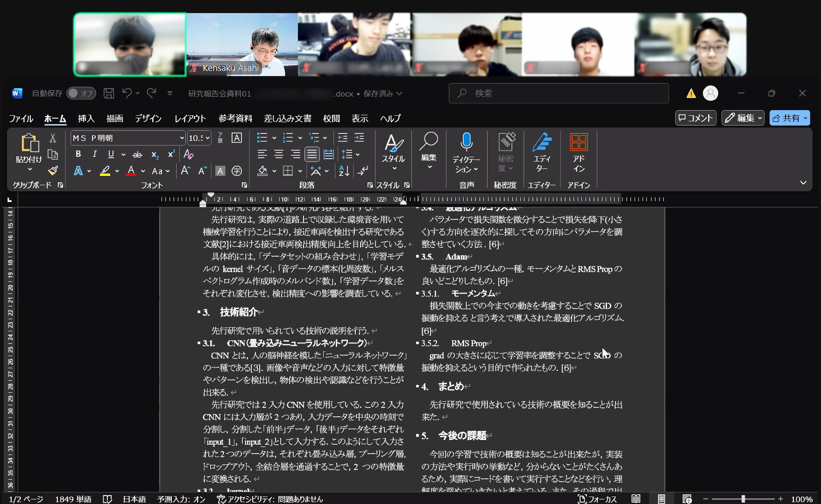
Task: Click the フォーカス button in status bar
Action: (597, 499)
